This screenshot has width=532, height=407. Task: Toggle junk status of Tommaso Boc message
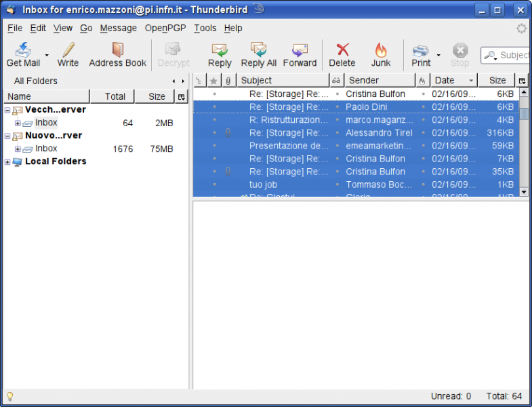(424, 185)
